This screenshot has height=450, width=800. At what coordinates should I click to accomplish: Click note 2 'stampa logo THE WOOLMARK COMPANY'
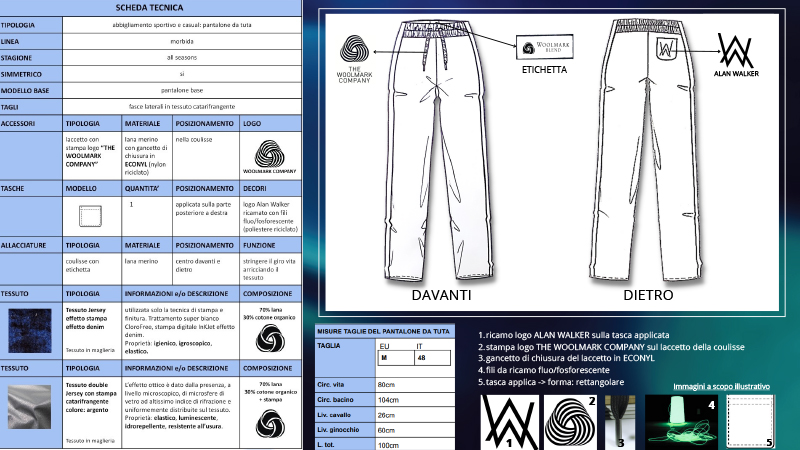pyautogui.click(x=611, y=347)
